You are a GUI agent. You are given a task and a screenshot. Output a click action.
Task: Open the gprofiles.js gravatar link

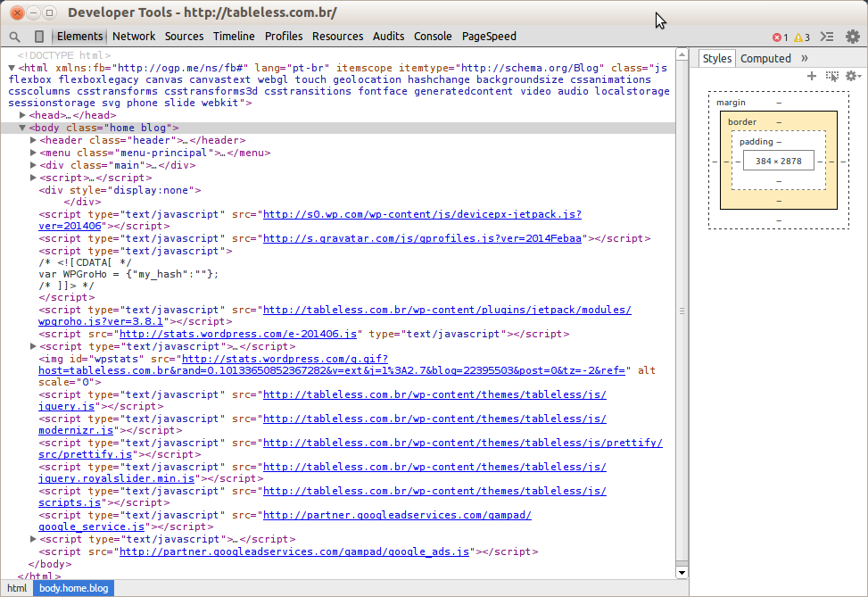(x=422, y=238)
